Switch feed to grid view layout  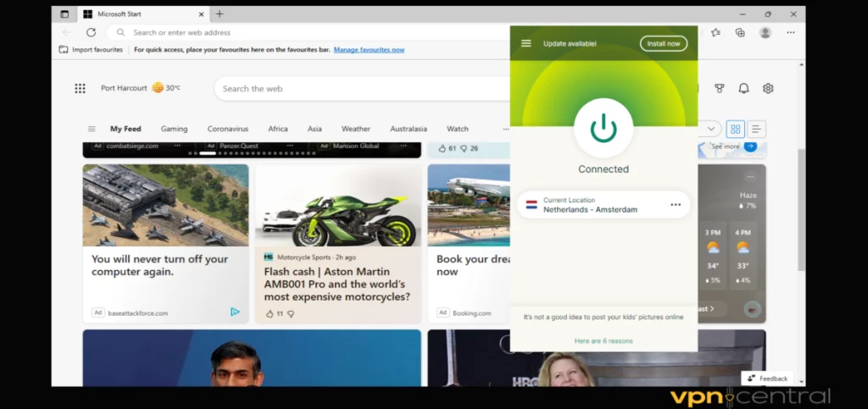pos(735,129)
